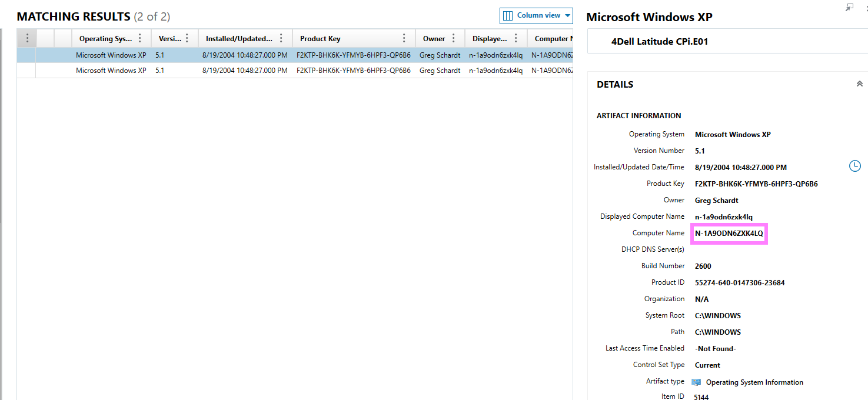The height and width of the screenshot is (400, 868).
Task: Open the Column view dropdown
Action: (536, 16)
